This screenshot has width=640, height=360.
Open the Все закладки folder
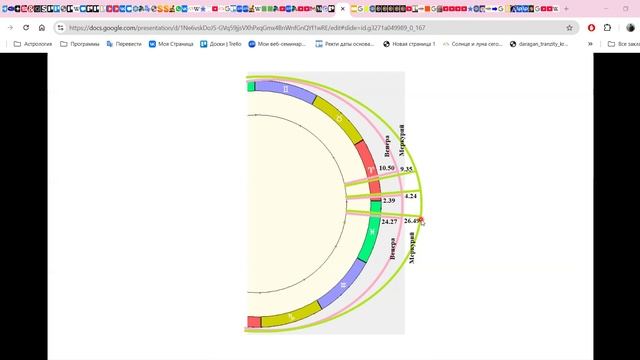[x=624, y=44]
